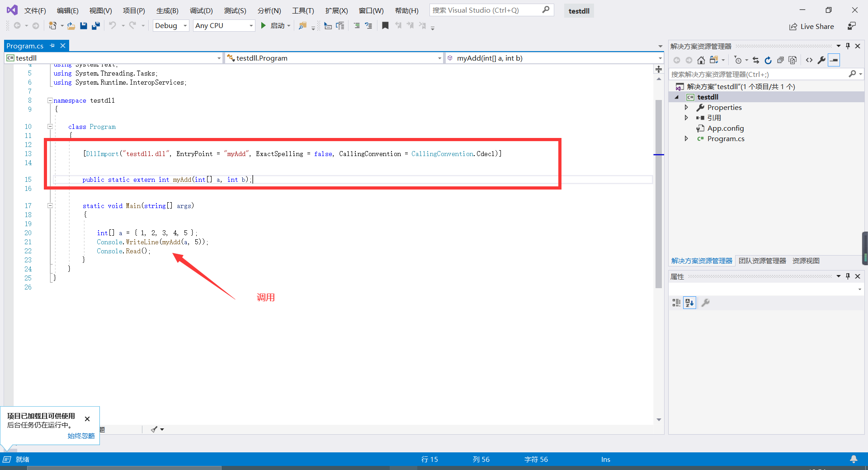Undo the last edit
The width and height of the screenshot is (868, 470).
click(113, 26)
